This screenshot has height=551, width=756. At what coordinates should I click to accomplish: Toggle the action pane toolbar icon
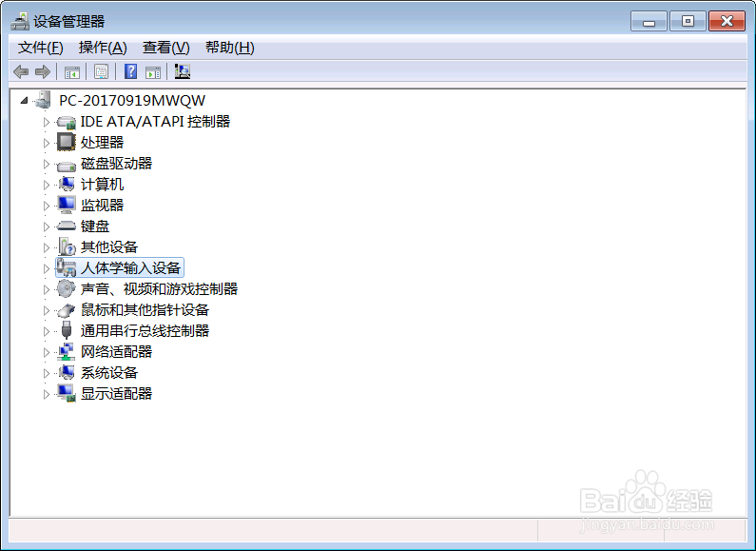coord(153,72)
